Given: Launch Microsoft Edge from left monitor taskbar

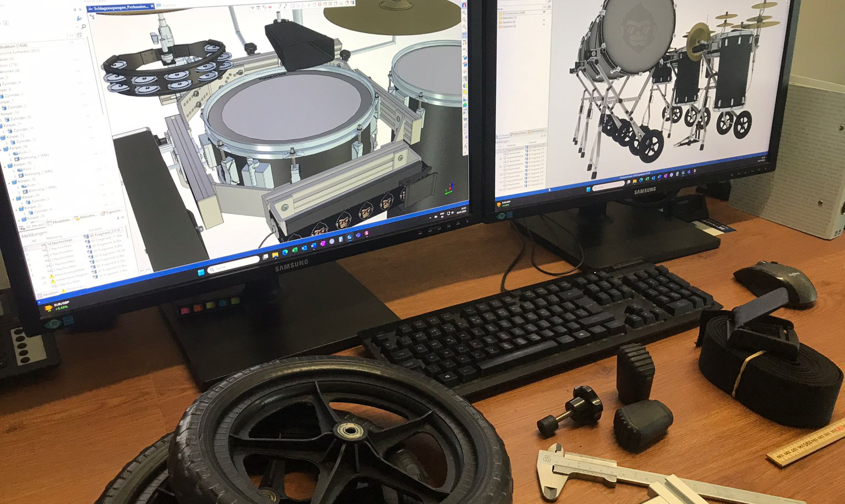Looking at the screenshot, I should 285,252.
